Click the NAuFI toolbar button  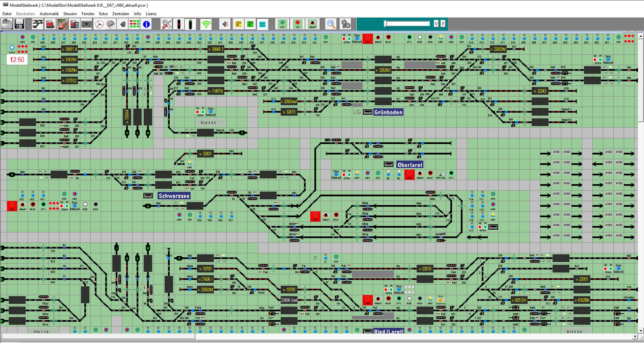pos(313,24)
